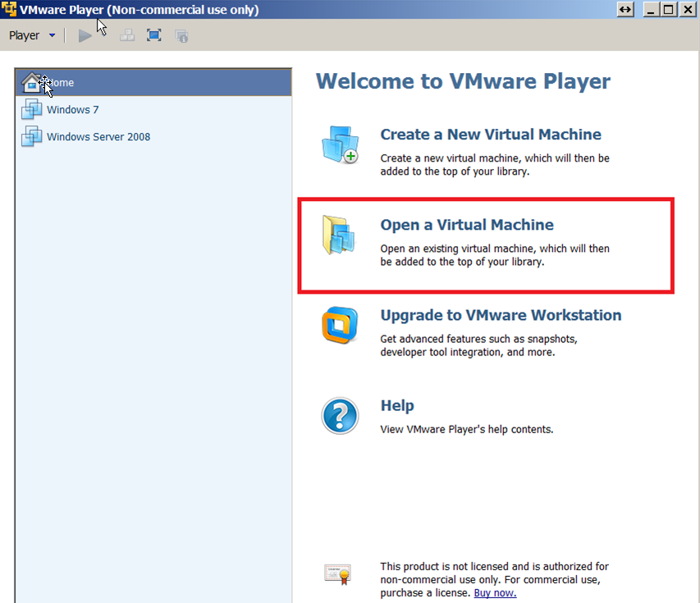This screenshot has height=603, width=700.
Task: Open the Help link
Action: click(397, 405)
